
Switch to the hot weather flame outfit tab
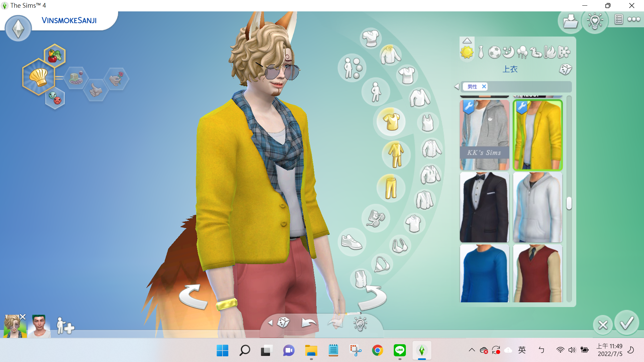point(550,52)
